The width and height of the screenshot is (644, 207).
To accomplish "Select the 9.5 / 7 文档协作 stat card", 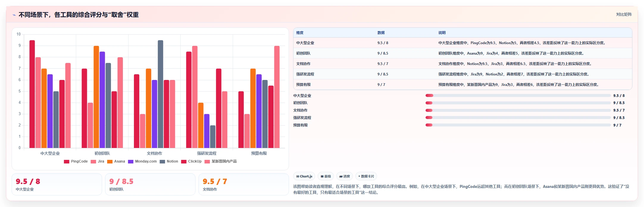I will click(x=244, y=184).
